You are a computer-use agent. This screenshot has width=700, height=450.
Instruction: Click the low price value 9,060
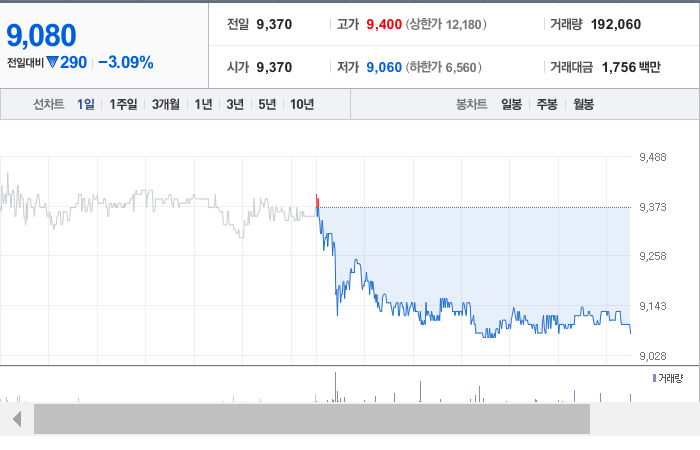384,67
